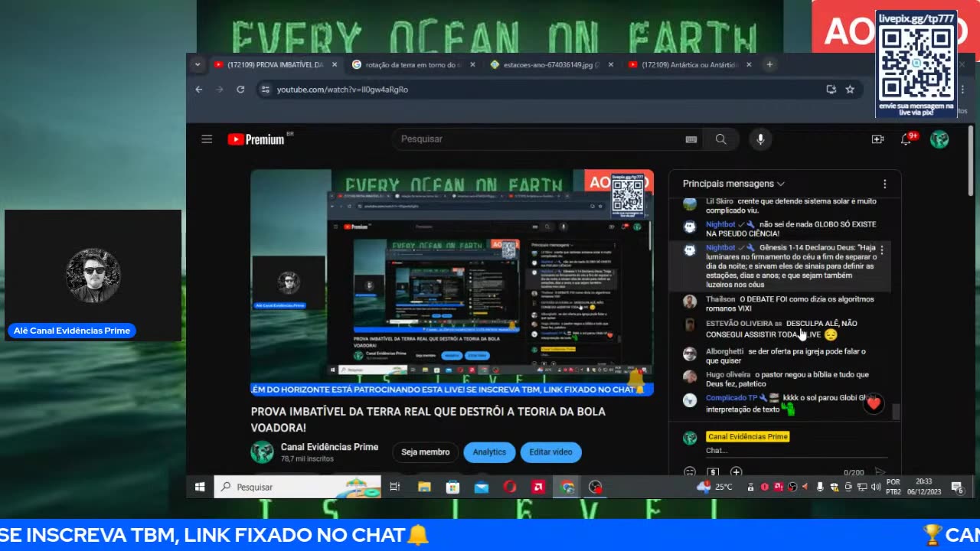Screen dimensions: 980x551
Task: Open File Explorer from the taskbar
Action: [424, 487]
